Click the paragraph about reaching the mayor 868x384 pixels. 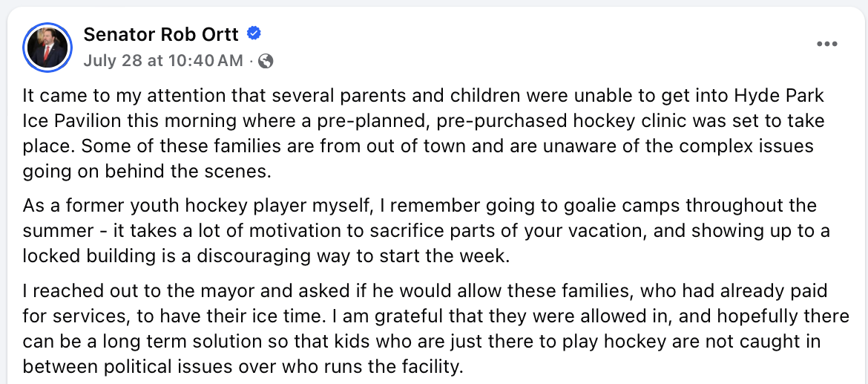(x=435, y=328)
